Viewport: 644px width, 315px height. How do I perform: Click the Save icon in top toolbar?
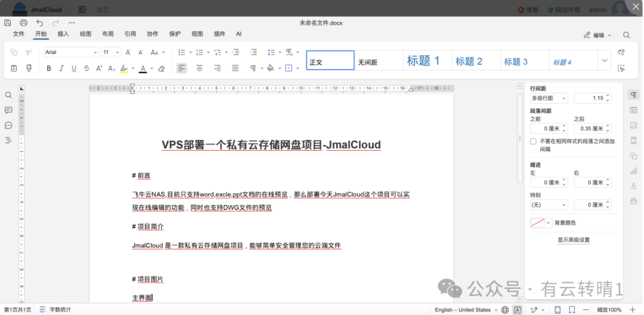[x=7, y=23]
